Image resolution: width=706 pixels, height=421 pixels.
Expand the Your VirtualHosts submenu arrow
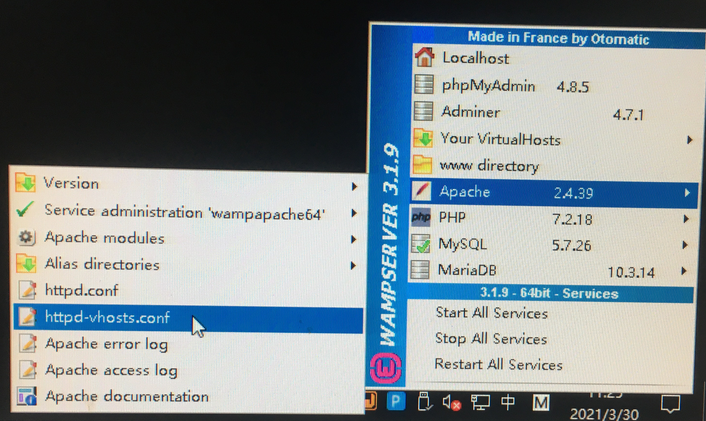[689, 140]
